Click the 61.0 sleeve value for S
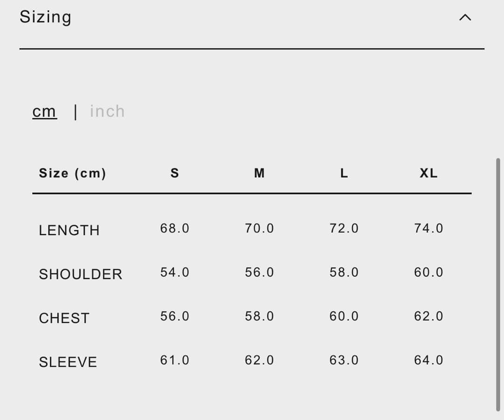 [x=175, y=360]
